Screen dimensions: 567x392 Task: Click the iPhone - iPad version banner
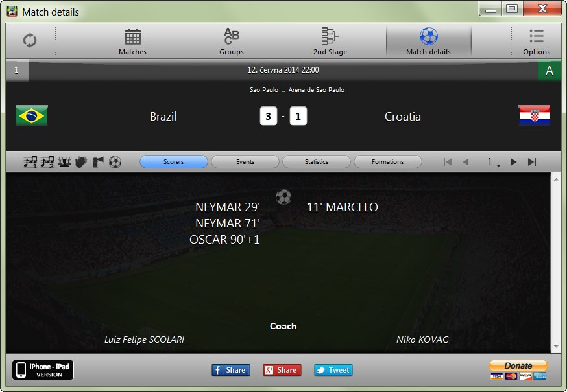tap(43, 370)
